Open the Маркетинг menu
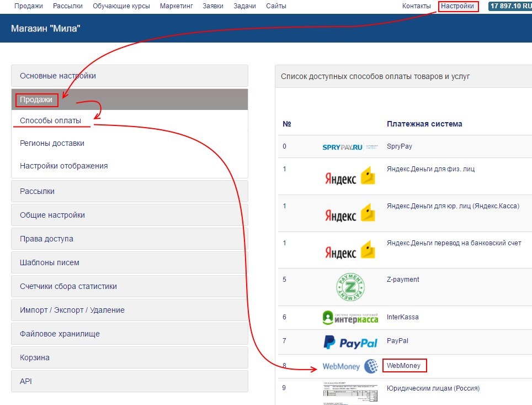532x405 pixels. [177, 6]
